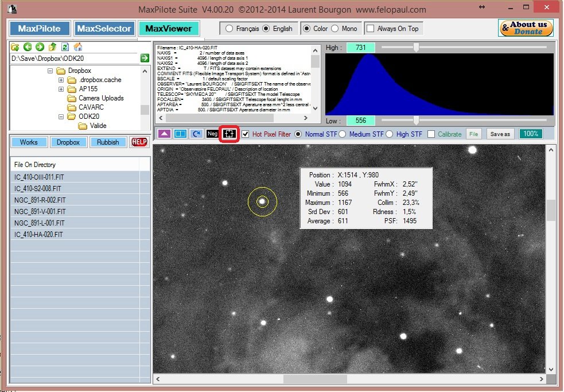Select file IC_410-HA-020.FIT
The width and height of the screenshot is (564, 392).
80,235
